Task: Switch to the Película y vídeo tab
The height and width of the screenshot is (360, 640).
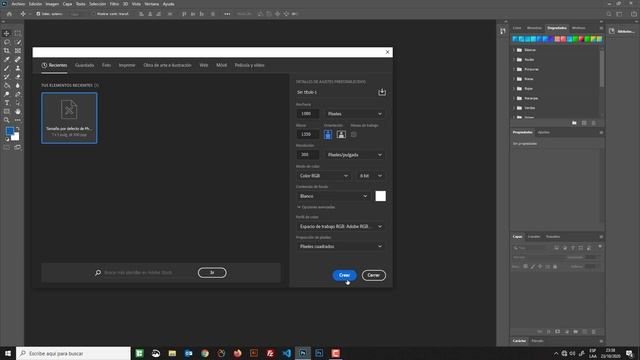Action: pyautogui.click(x=249, y=65)
